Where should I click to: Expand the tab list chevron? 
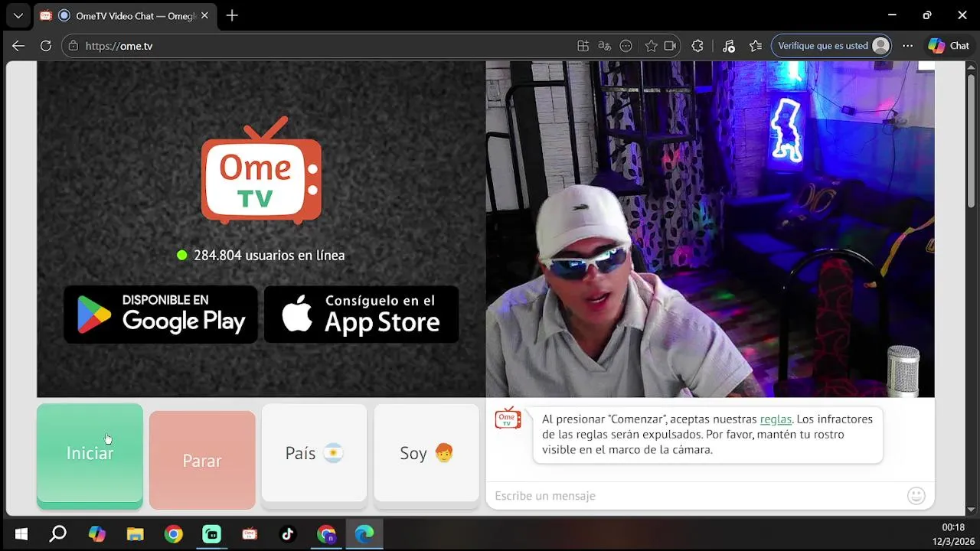18,15
